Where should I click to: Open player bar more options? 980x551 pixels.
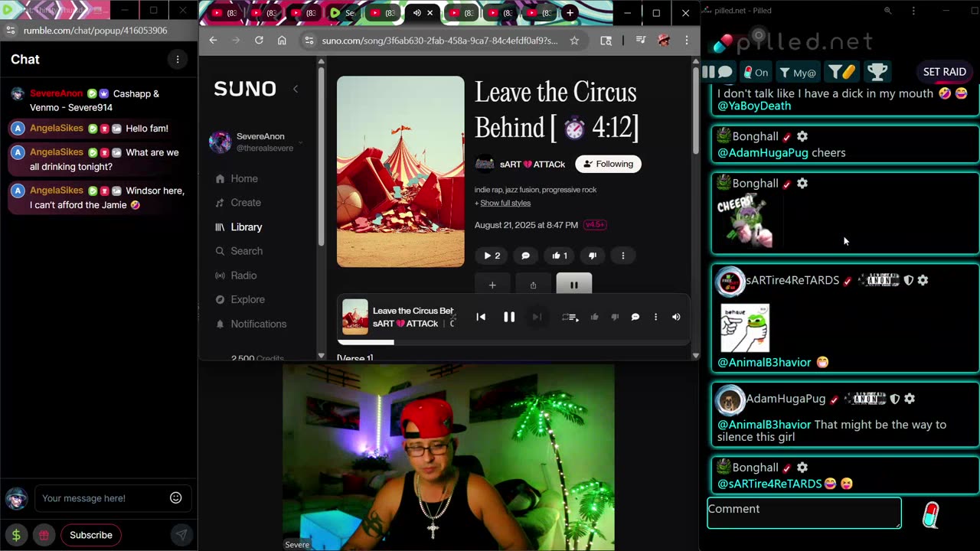(x=655, y=317)
